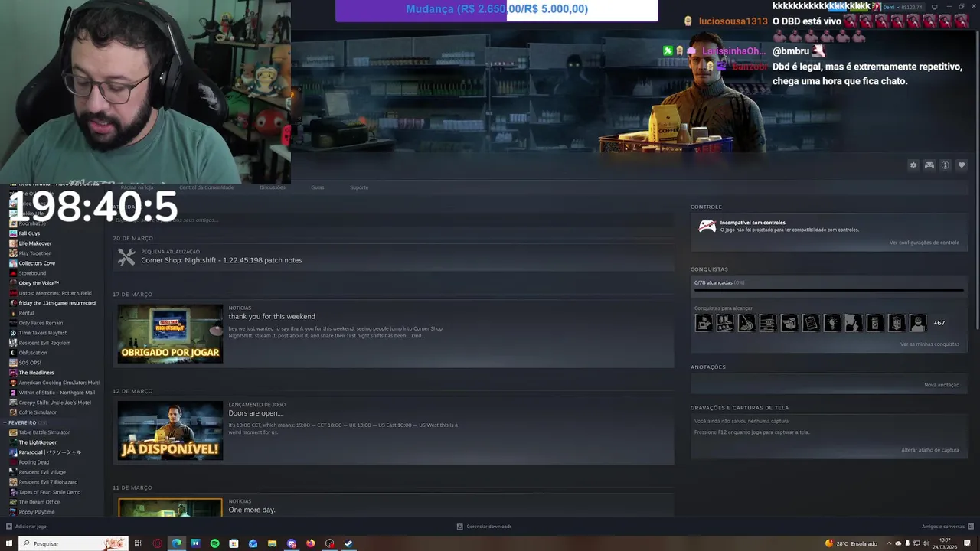
Task: Open the game settings gear icon
Action: [x=913, y=165]
